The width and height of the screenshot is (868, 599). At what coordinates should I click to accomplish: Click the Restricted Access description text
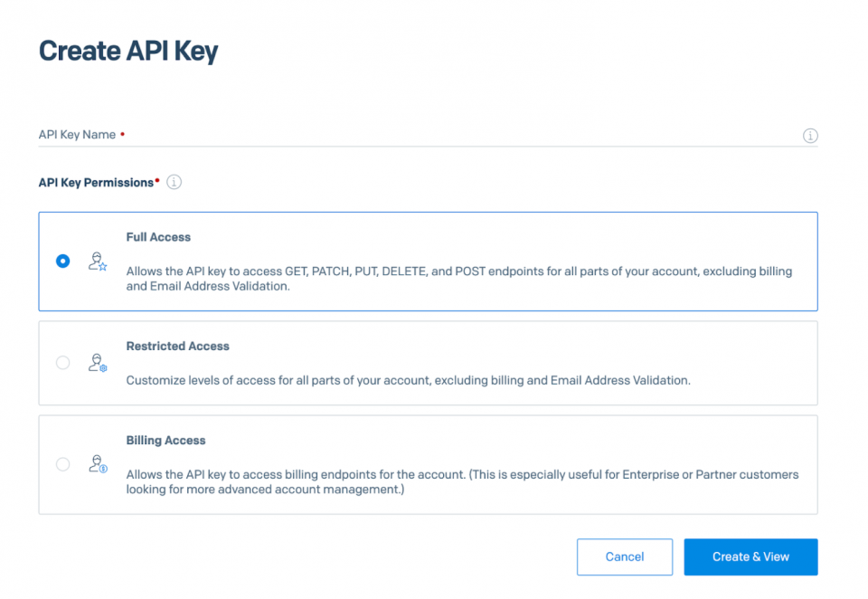point(408,380)
